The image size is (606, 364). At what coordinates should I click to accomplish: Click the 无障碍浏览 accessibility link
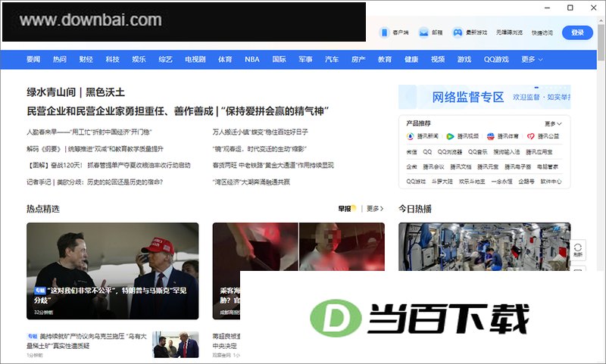click(x=509, y=33)
